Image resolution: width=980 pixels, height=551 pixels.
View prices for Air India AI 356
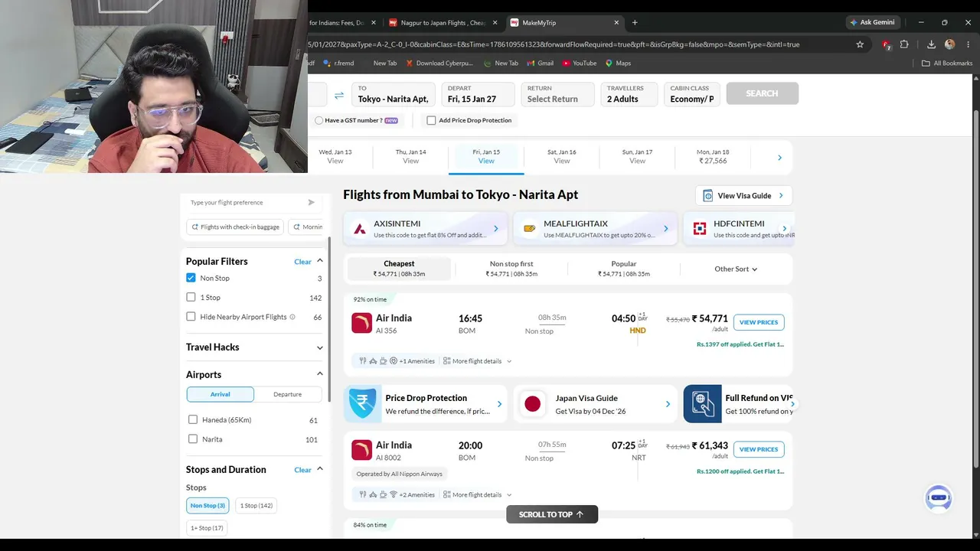pyautogui.click(x=759, y=322)
